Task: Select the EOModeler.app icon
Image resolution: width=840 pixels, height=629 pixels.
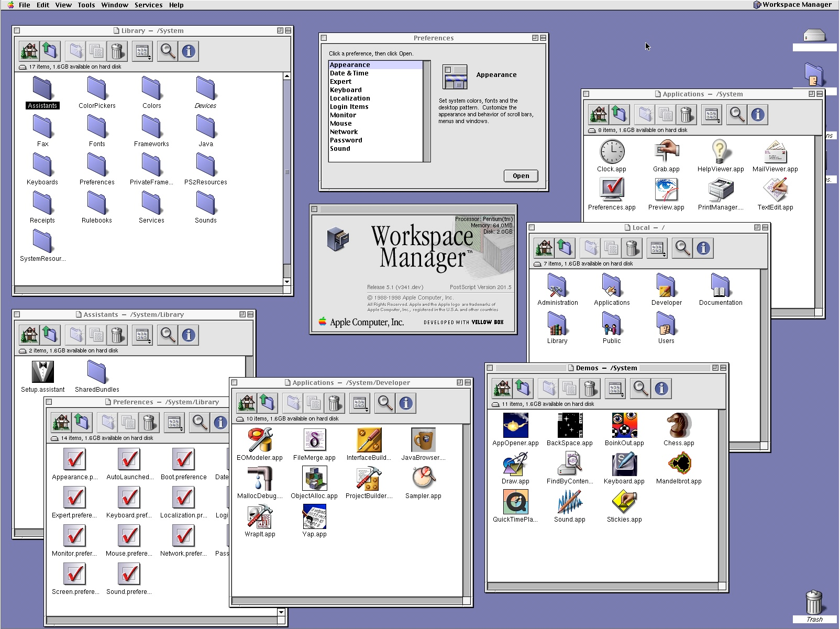Action: tap(260, 440)
